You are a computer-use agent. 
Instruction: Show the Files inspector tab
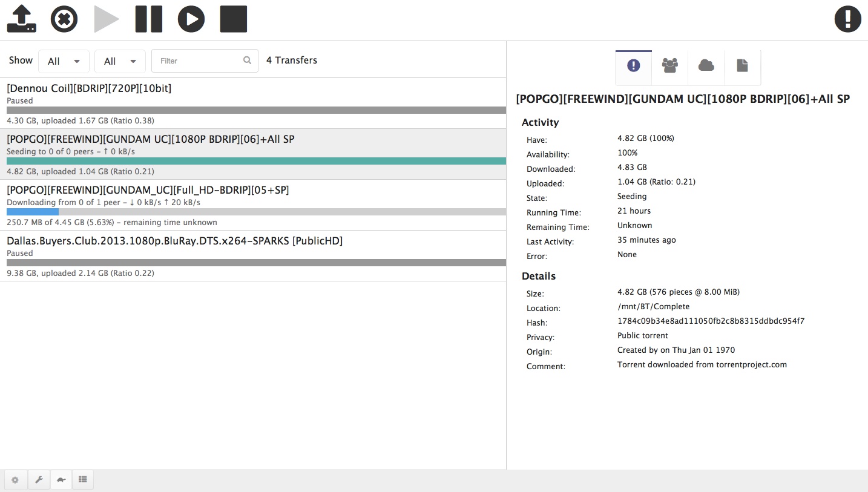pyautogui.click(x=743, y=67)
